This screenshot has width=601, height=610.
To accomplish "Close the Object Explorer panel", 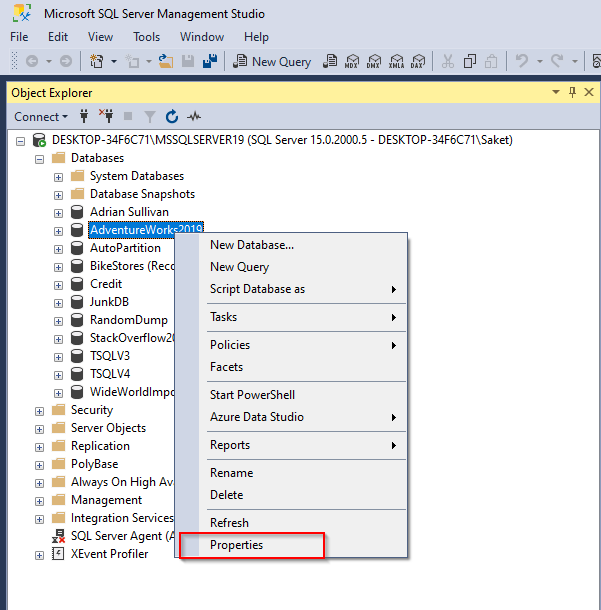I will coord(589,92).
